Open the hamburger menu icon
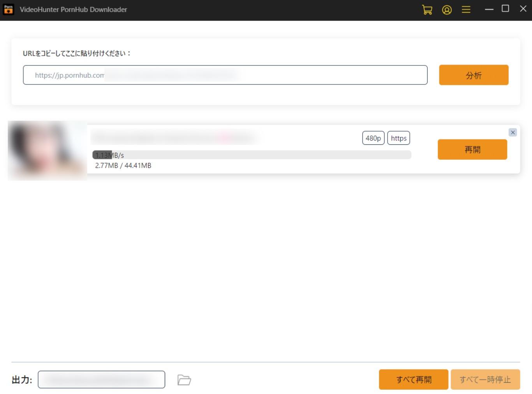Screen dimensions: 532x394 tap(466, 10)
